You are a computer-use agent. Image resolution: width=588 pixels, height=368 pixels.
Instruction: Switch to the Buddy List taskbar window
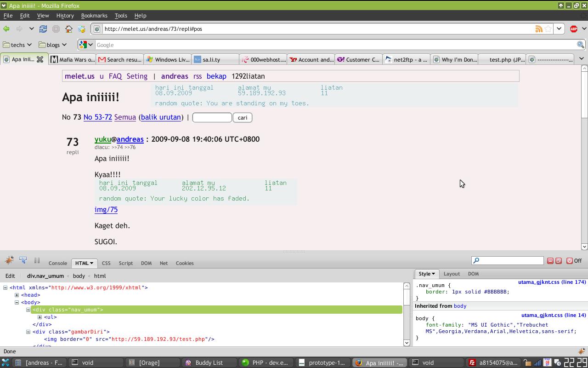(x=209, y=362)
